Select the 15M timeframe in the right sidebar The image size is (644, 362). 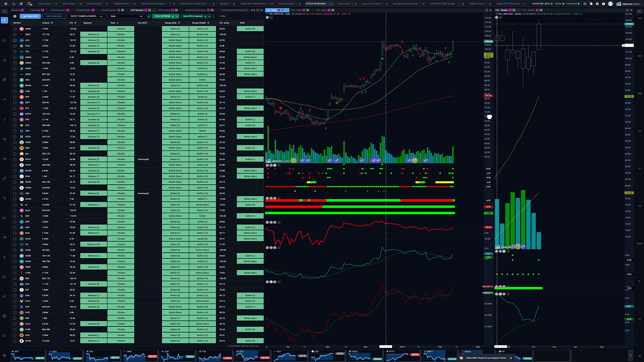point(640,93)
